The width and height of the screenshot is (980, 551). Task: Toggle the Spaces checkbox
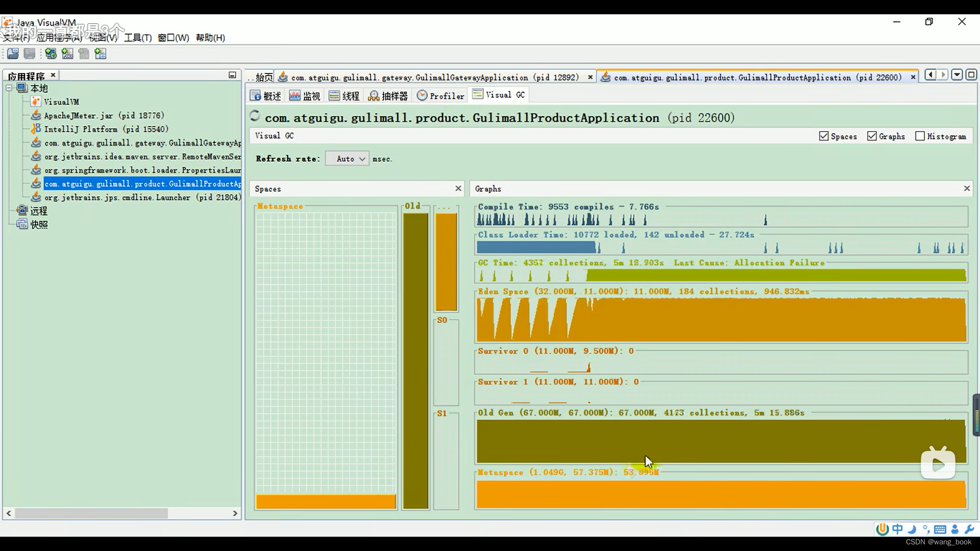pos(824,136)
